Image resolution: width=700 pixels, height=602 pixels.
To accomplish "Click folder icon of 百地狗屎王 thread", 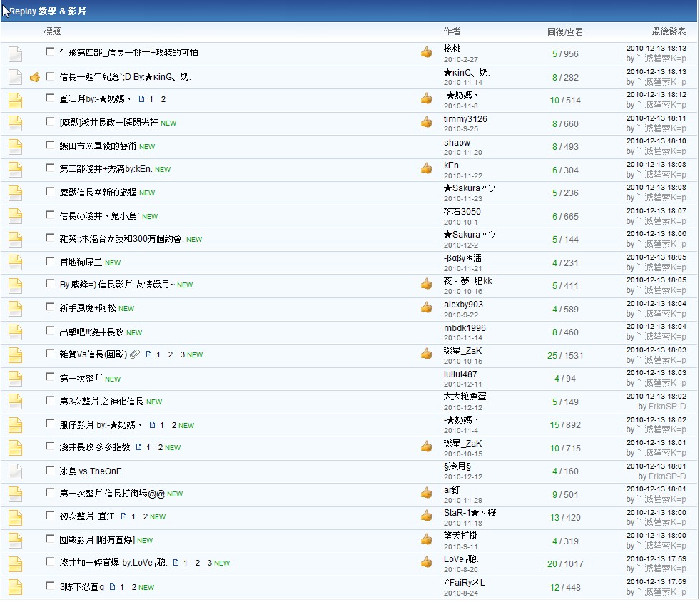I will [x=15, y=262].
